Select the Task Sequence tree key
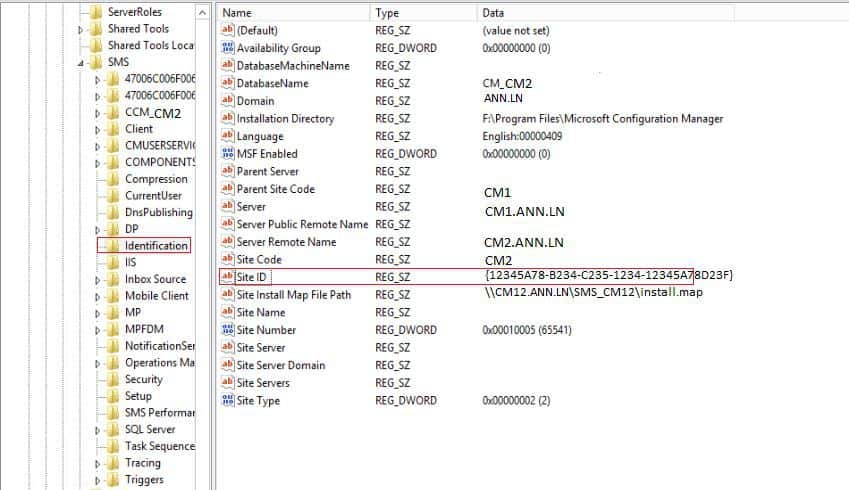 (160, 446)
